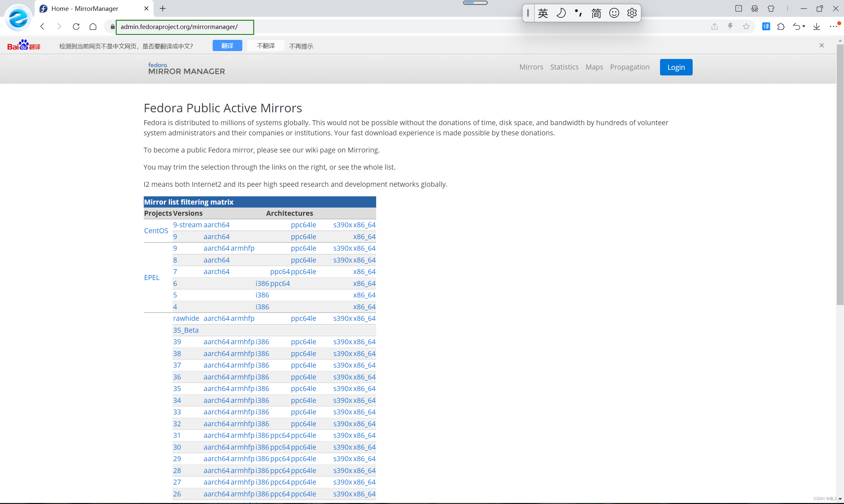Toggle IME English/Chinese mode 英
Viewport: 844px width, 504px height.
543,13
